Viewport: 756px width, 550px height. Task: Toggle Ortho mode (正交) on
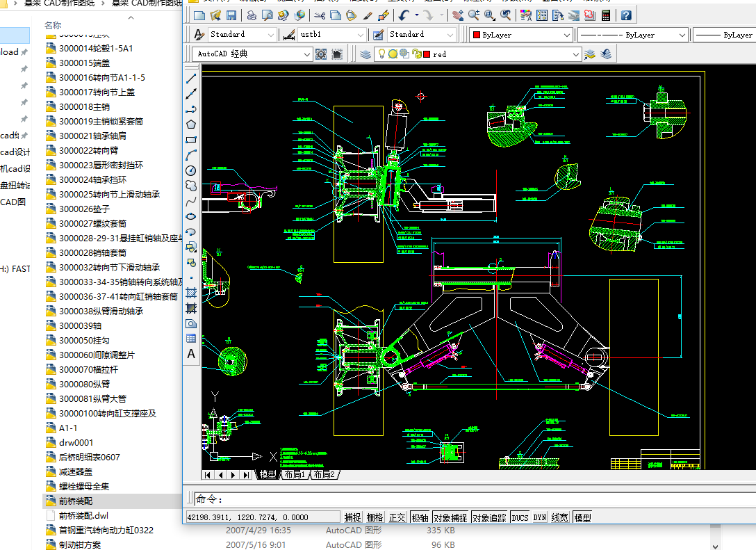point(397,517)
